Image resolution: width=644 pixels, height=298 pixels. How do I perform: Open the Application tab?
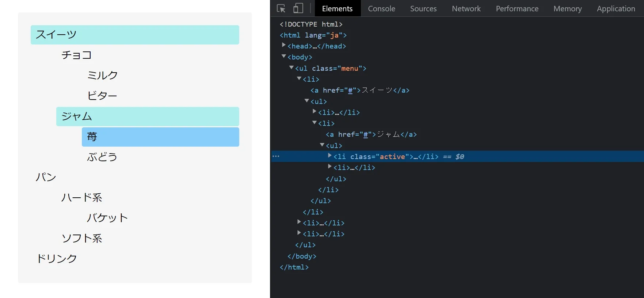(x=616, y=8)
